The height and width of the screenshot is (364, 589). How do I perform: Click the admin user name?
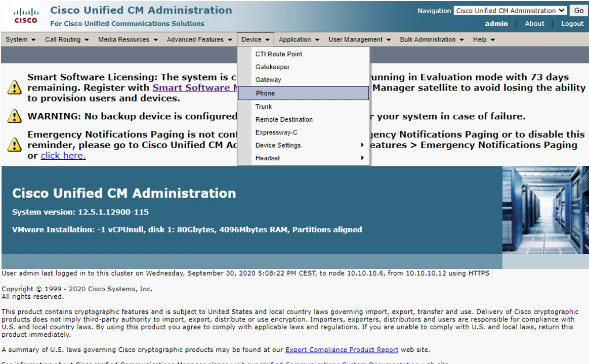(496, 24)
